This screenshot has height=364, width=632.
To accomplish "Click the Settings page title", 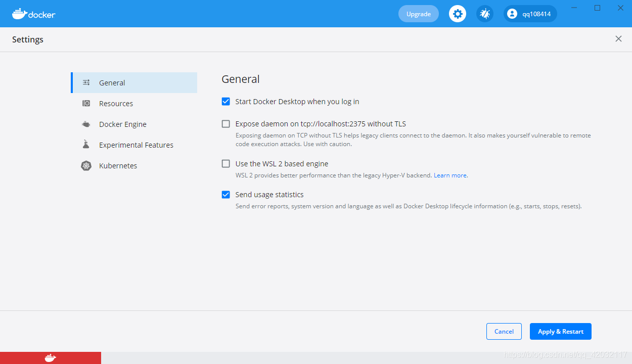I will [28, 39].
